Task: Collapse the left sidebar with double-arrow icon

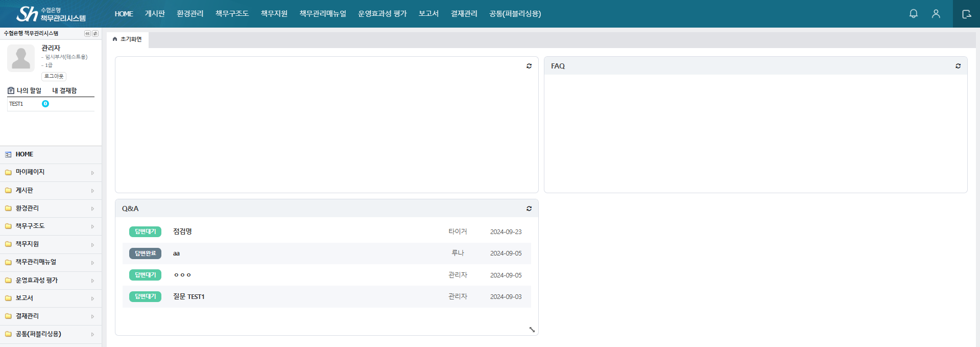Action: point(87,33)
